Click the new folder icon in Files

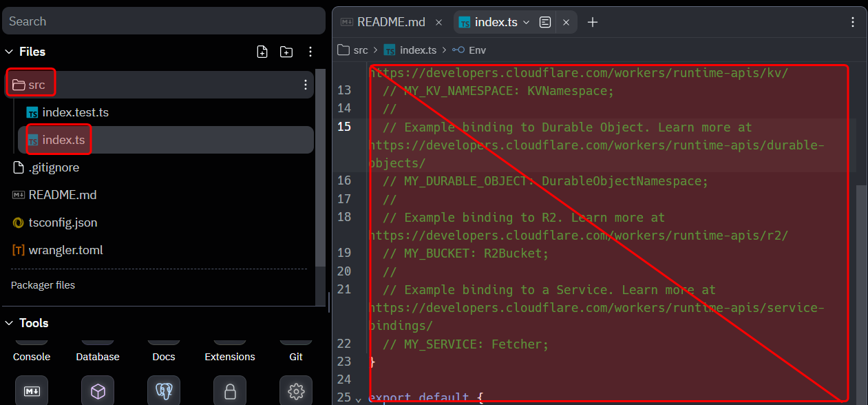click(x=286, y=52)
